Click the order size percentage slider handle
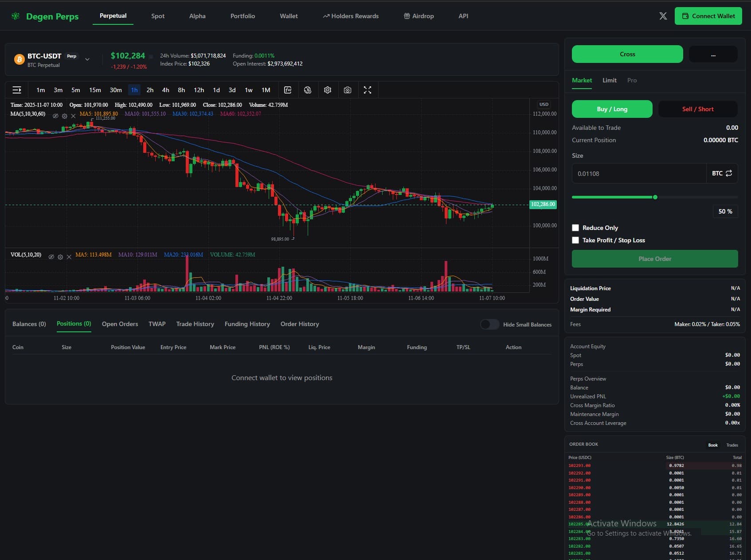This screenshot has height=560, width=751. [x=655, y=197]
